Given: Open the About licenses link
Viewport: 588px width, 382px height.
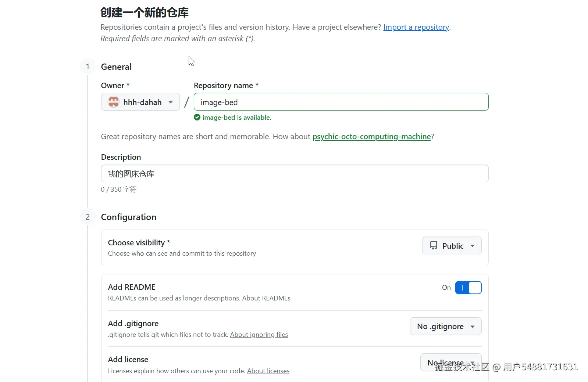Looking at the screenshot, I should tap(268, 371).
